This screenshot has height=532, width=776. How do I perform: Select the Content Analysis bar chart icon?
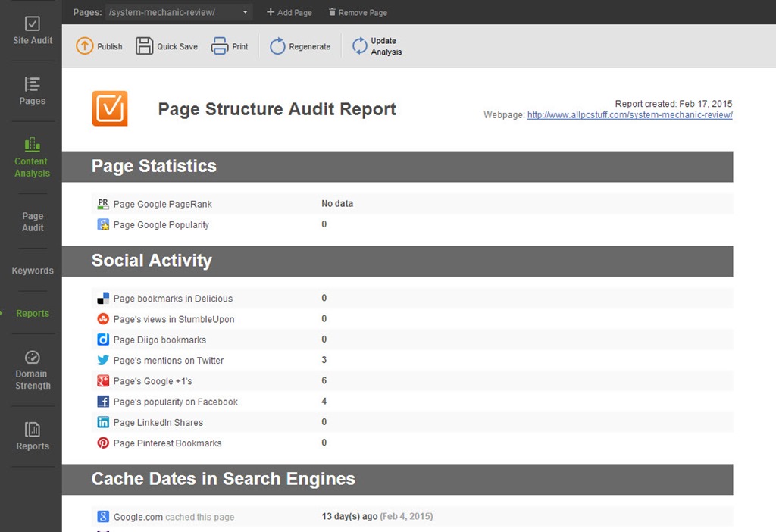tap(32, 145)
